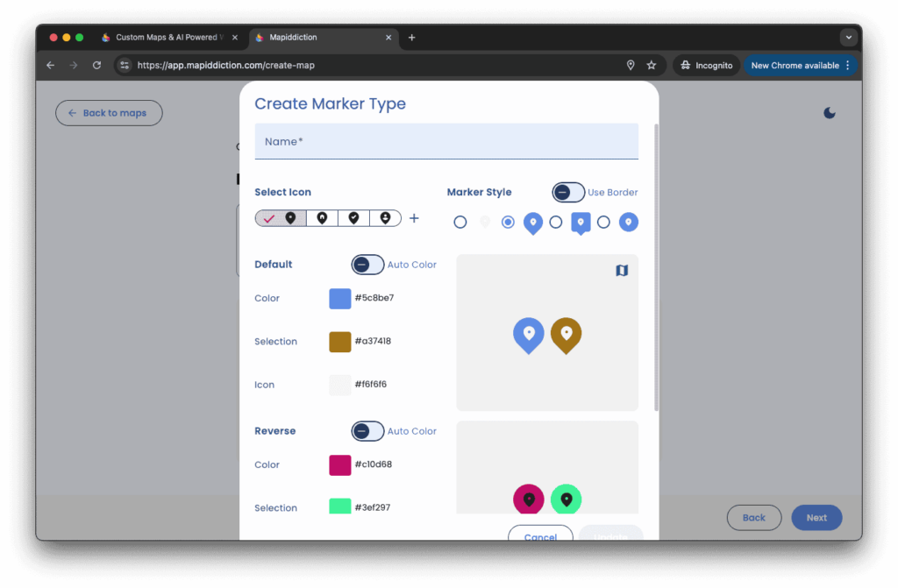898x588 pixels.
Task: Choose the square marker style radio button
Action: tap(556, 223)
